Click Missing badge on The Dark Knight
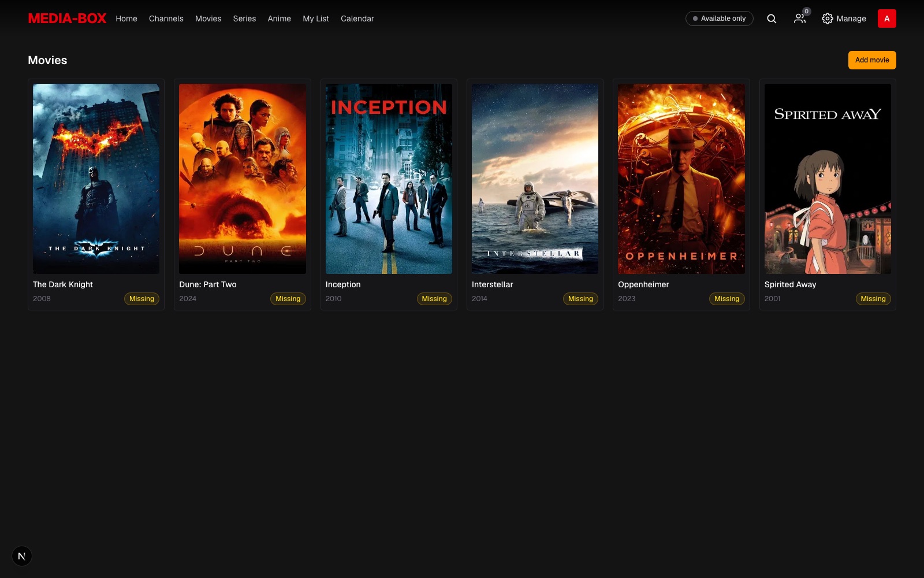This screenshot has height=578, width=924. coord(142,299)
